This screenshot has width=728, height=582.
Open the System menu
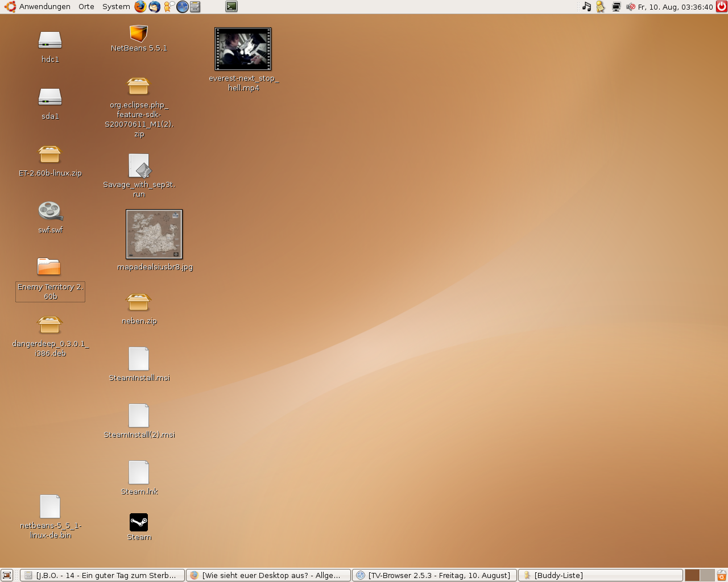click(116, 7)
